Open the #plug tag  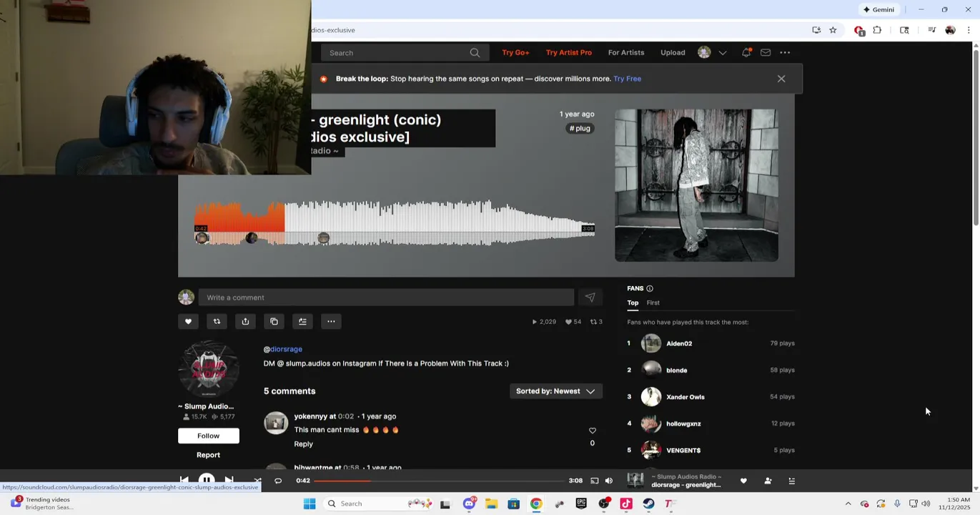(x=580, y=129)
